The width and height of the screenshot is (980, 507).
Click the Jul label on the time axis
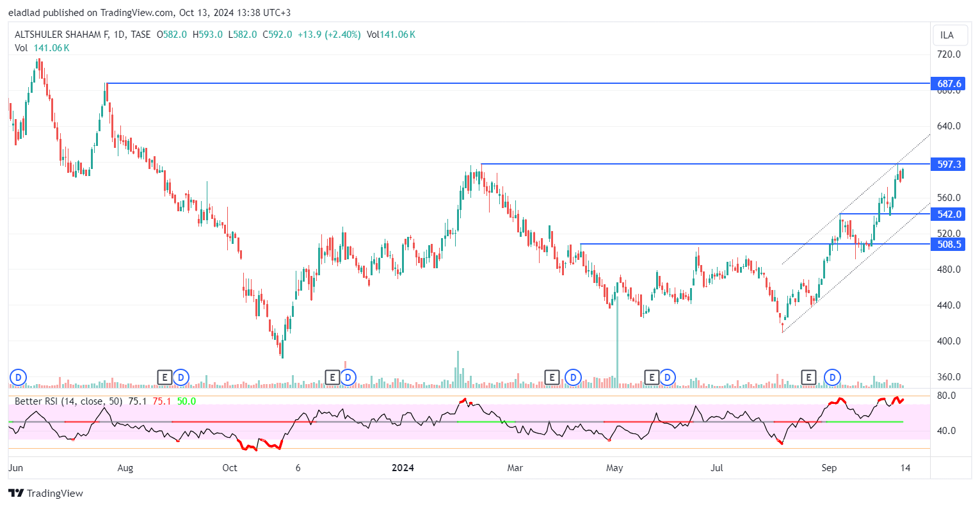pyautogui.click(x=717, y=468)
